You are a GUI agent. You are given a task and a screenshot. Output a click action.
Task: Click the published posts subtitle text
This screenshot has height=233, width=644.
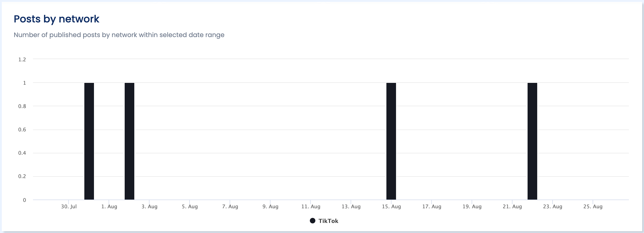[119, 35]
